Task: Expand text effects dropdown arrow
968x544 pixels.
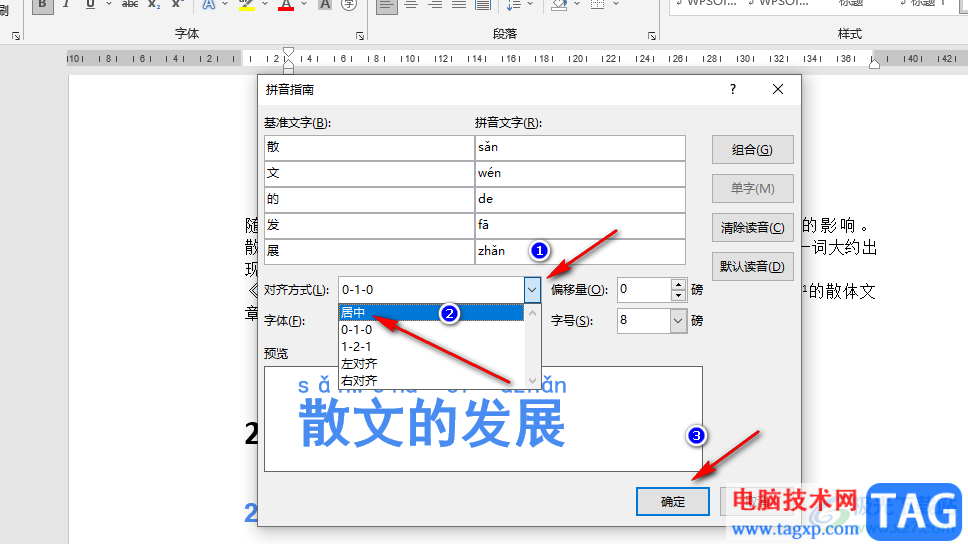Action: (x=225, y=4)
